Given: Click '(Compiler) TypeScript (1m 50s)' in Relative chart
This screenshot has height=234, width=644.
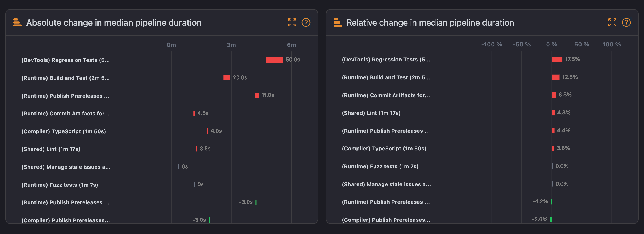Looking at the screenshot, I should click(x=384, y=149).
